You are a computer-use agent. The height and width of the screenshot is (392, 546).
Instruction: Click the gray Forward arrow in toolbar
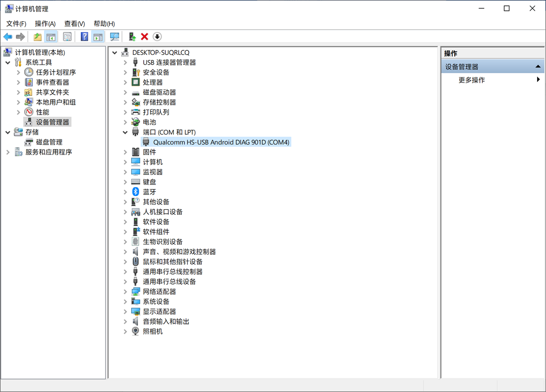pos(21,37)
